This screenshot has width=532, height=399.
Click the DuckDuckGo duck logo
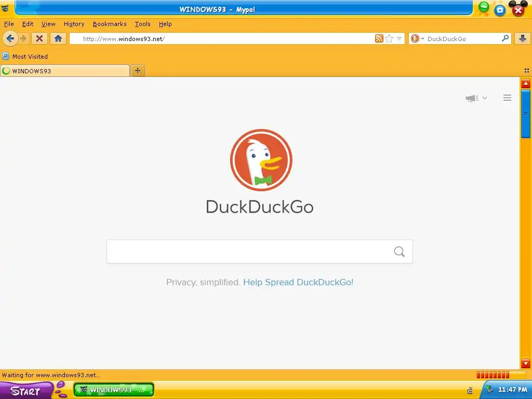[x=261, y=160]
